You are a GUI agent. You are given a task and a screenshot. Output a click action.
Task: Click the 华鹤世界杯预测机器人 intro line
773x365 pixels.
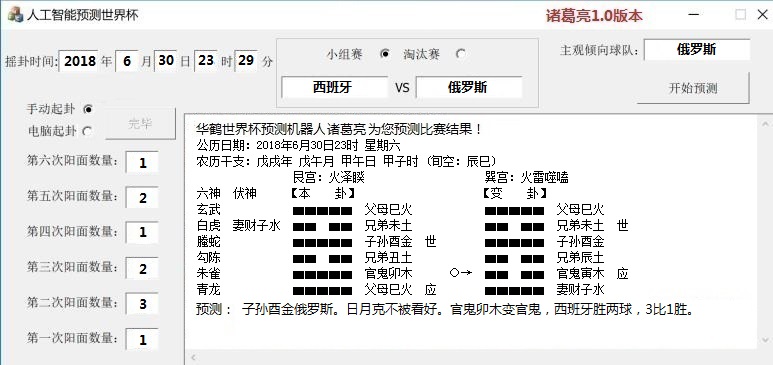pos(339,130)
